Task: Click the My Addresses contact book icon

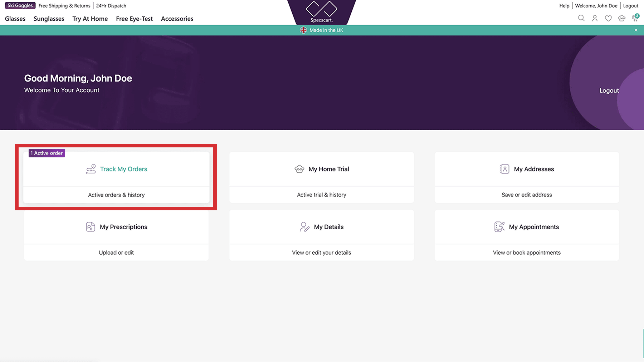Action: (504, 169)
